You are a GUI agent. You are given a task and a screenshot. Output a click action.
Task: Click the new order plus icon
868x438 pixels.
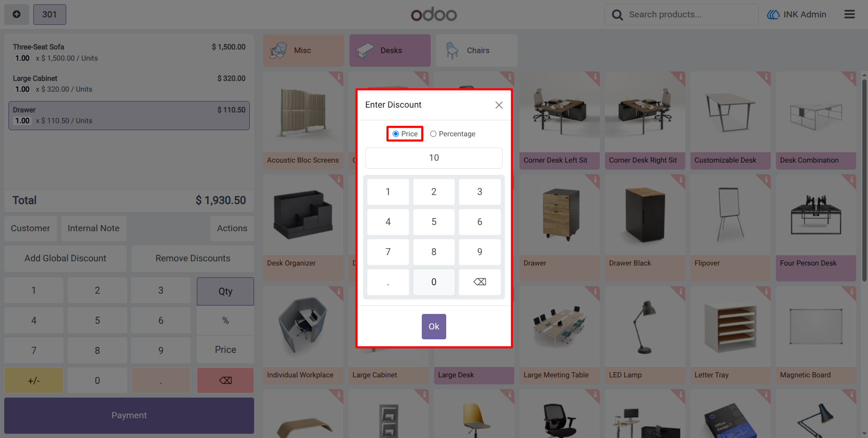pos(16,15)
